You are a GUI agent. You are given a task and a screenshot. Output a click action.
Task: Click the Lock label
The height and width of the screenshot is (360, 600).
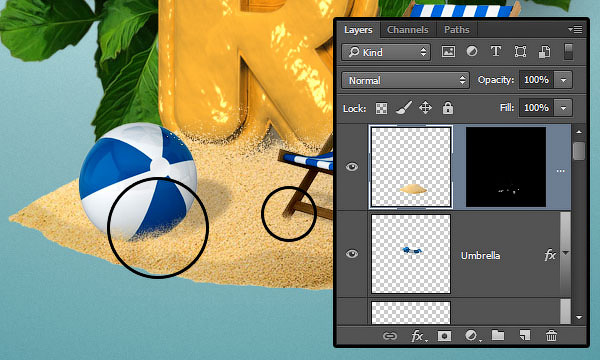(x=355, y=109)
